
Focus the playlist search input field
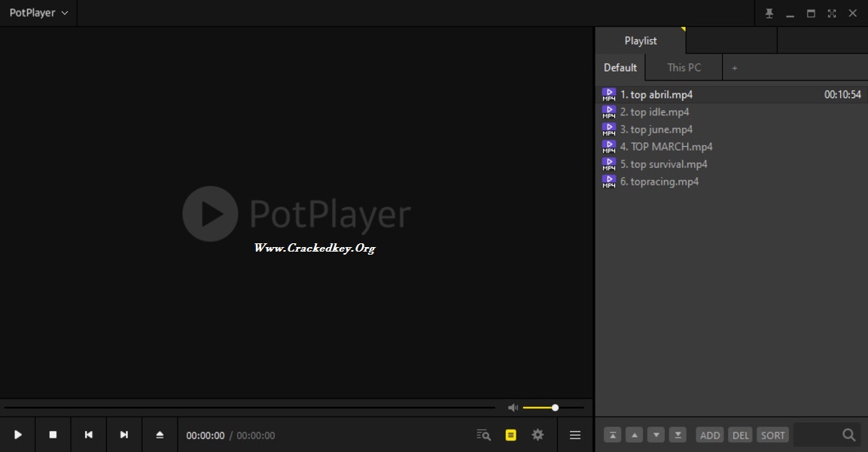click(816, 435)
